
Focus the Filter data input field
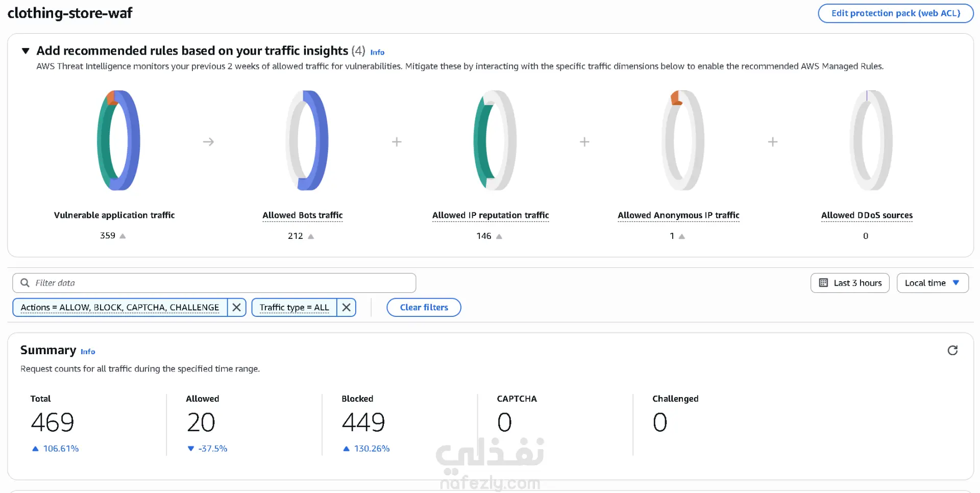click(219, 283)
